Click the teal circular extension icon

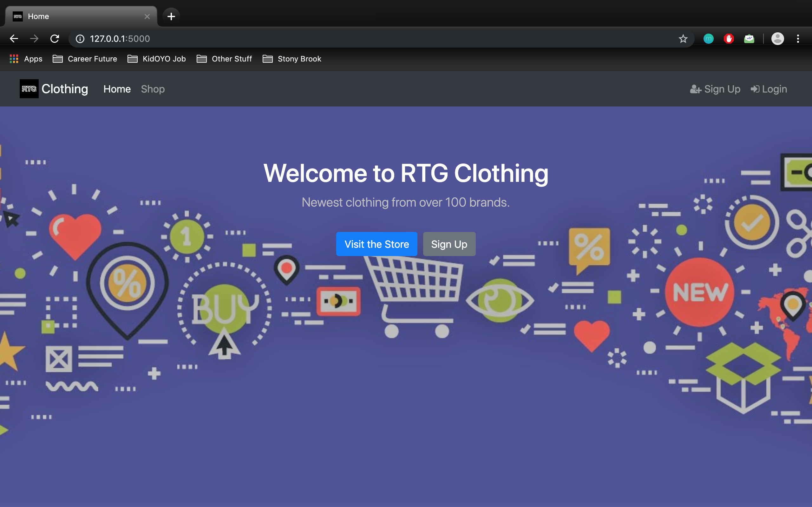click(708, 39)
